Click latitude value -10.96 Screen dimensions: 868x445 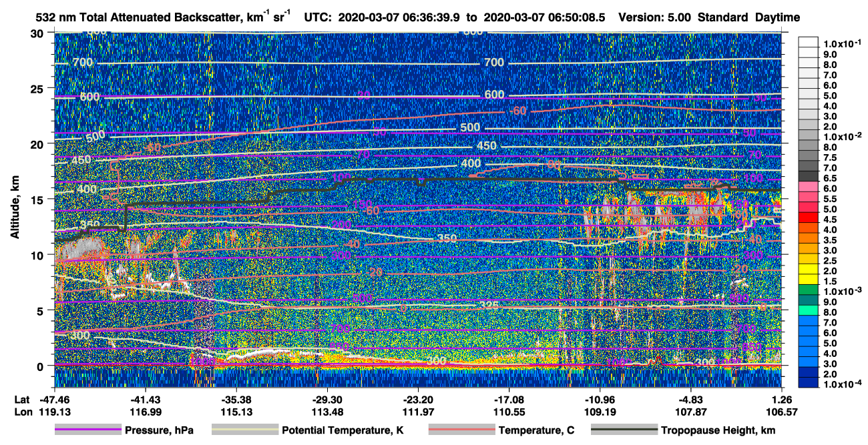tap(600, 399)
